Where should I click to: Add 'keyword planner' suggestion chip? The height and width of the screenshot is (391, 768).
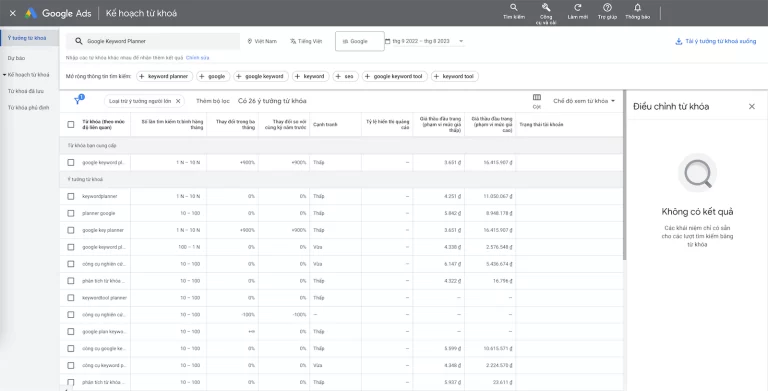164,76
